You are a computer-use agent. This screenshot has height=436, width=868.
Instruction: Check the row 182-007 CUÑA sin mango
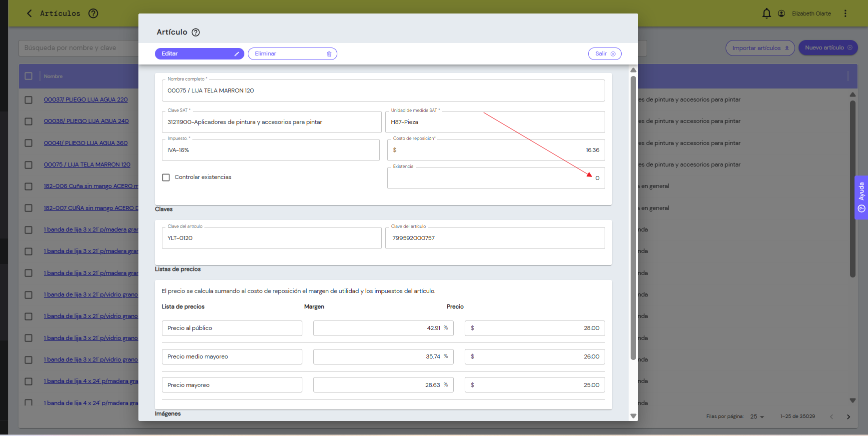28,208
